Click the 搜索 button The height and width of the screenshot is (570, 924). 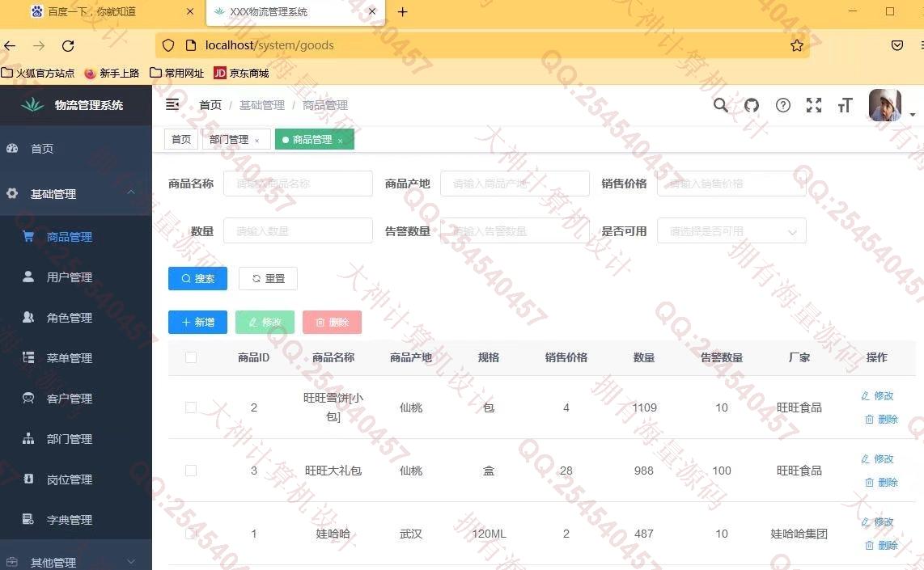(197, 278)
